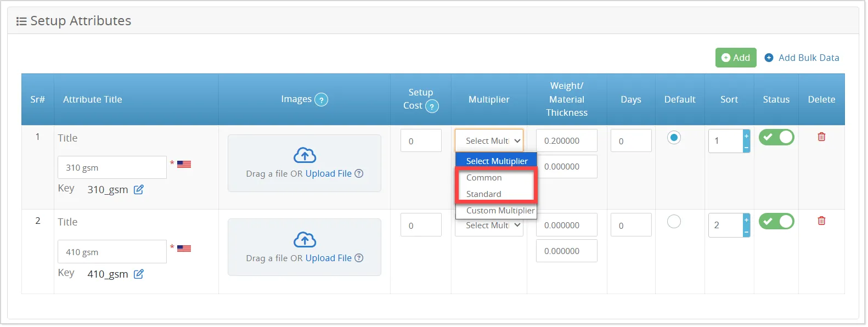Click the Images column help icon
868x327 pixels.
(322, 100)
